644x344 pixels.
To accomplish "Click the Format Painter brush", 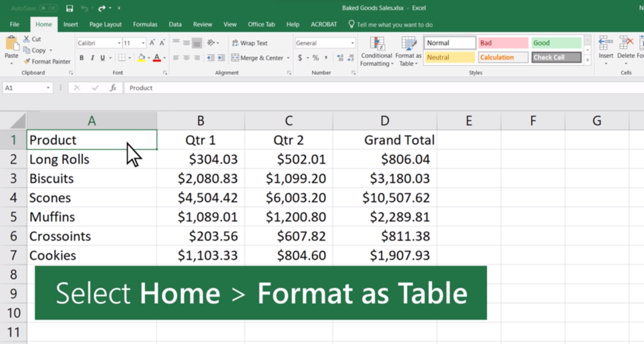I will 47,62.
